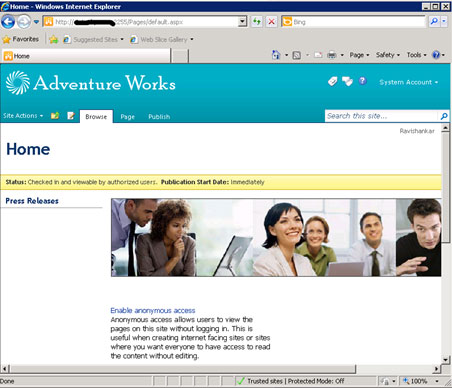Click the green Refresh page icon
This screenshot has width=452, height=388.
pos(257,22)
